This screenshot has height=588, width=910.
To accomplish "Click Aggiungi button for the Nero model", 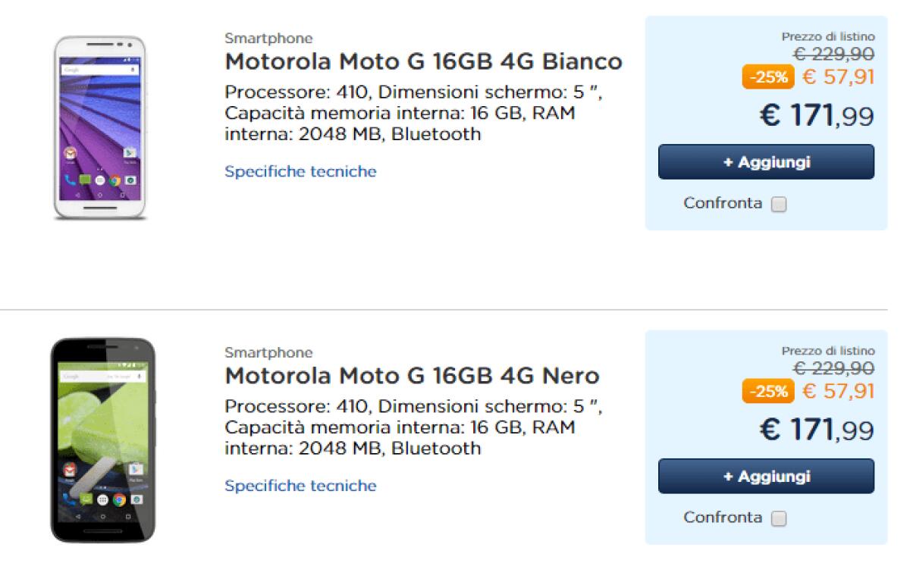I will 767,476.
